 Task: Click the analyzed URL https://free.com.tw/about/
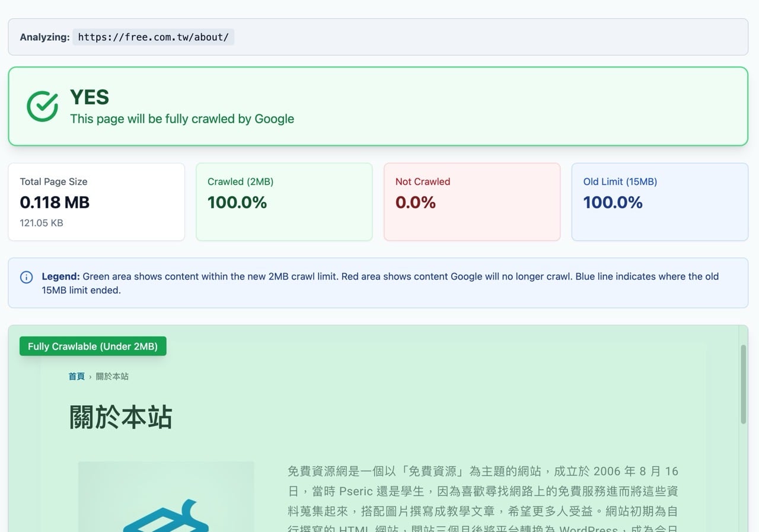(153, 37)
